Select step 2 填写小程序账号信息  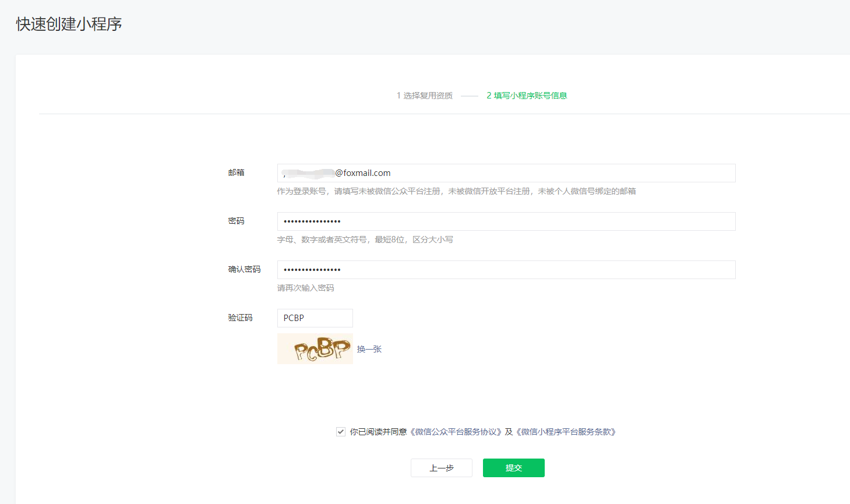point(527,96)
